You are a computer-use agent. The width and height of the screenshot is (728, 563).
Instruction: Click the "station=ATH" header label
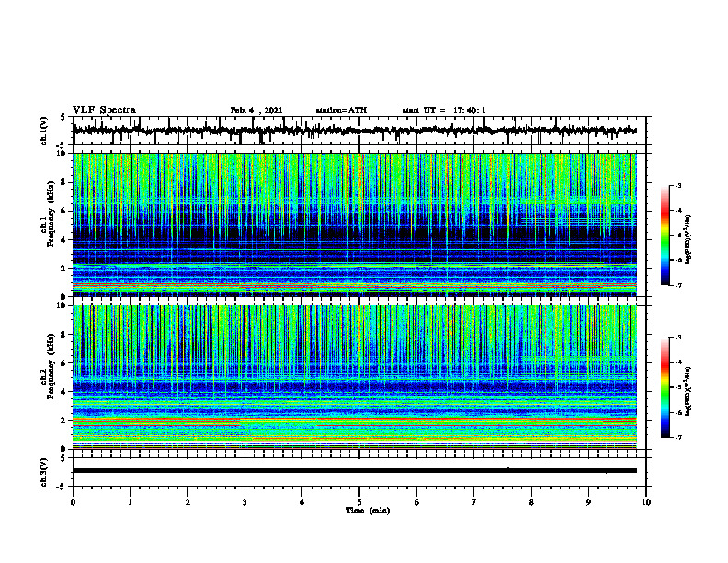pos(341,110)
